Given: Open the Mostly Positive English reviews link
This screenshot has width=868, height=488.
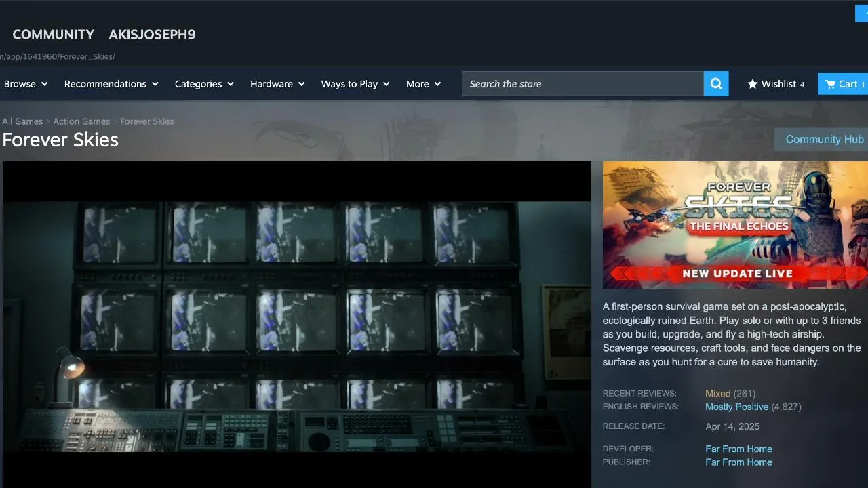Looking at the screenshot, I should tap(737, 407).
